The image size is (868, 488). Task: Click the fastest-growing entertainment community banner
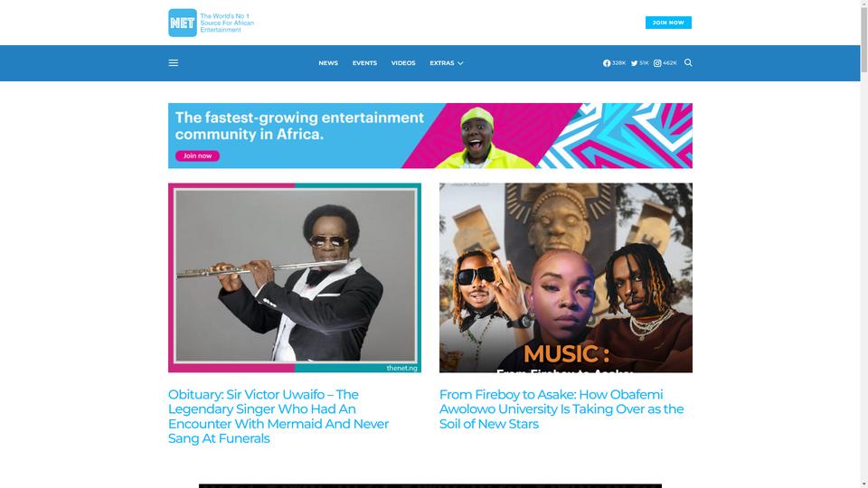(430, 136)
